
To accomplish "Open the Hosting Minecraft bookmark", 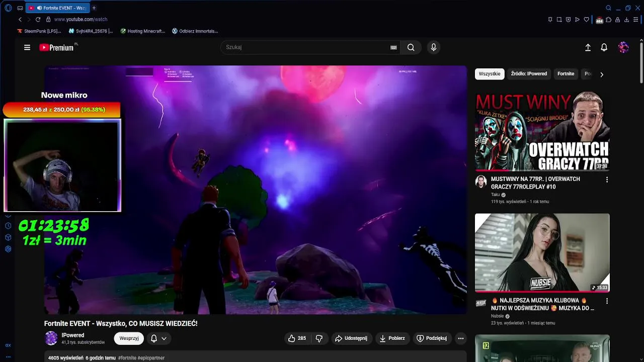I will click(143, 31).
